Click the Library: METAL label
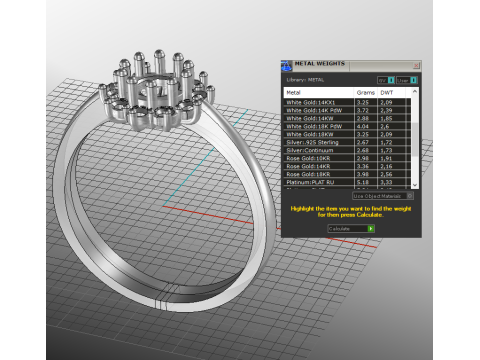This screenshot has height=360, width=480. pyautogui.click(x=305, y=80)
